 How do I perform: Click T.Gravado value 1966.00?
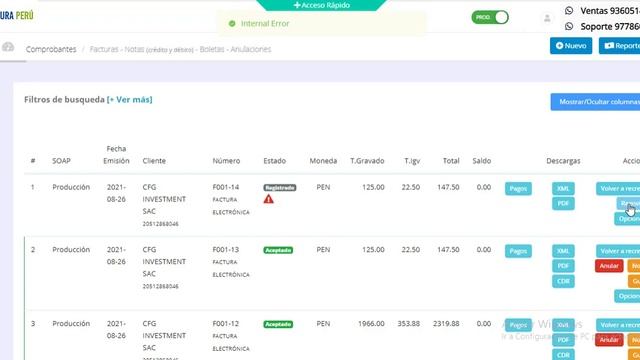pos(371,323)
